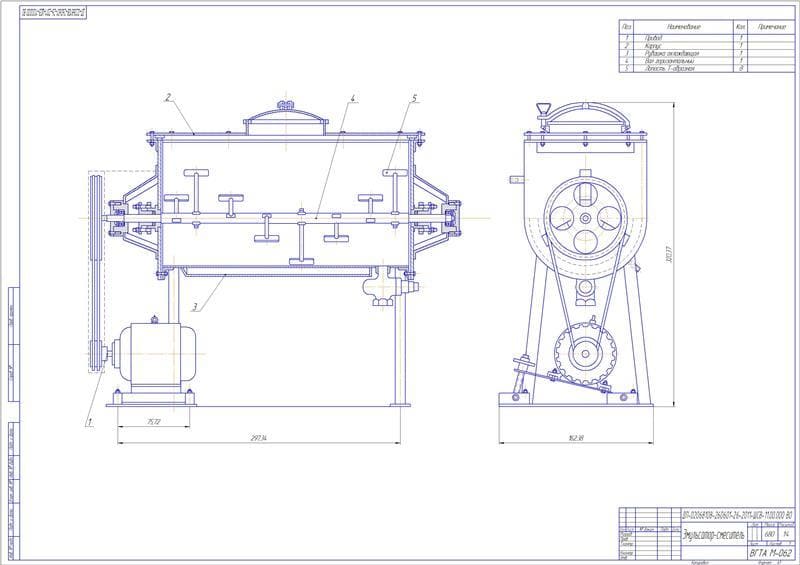Click the 'Эмульсатор-смеситель' title block name

tap(714, 535)
